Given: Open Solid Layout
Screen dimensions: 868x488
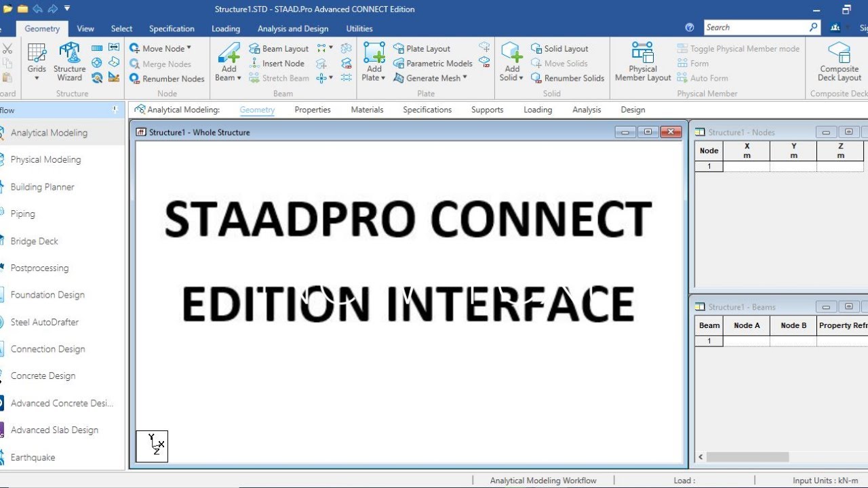Looking at the screenshot, I should click(559, 48).
